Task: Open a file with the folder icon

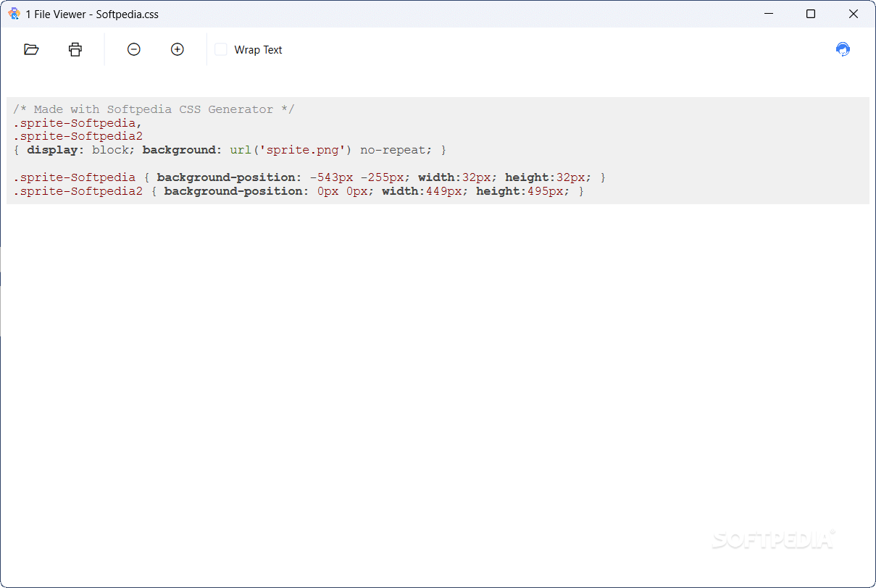Action: click(x=31, y=49)
